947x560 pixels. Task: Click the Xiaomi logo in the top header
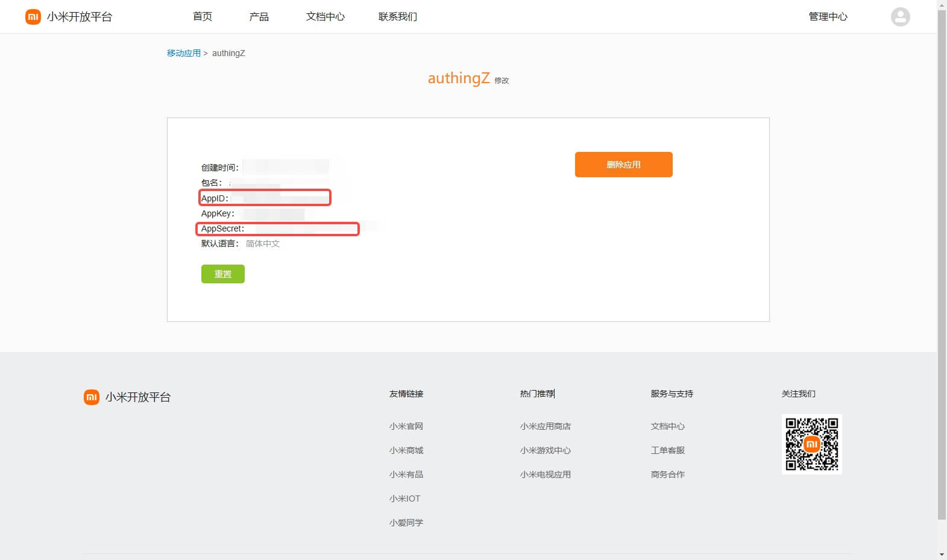click(33, 17)
